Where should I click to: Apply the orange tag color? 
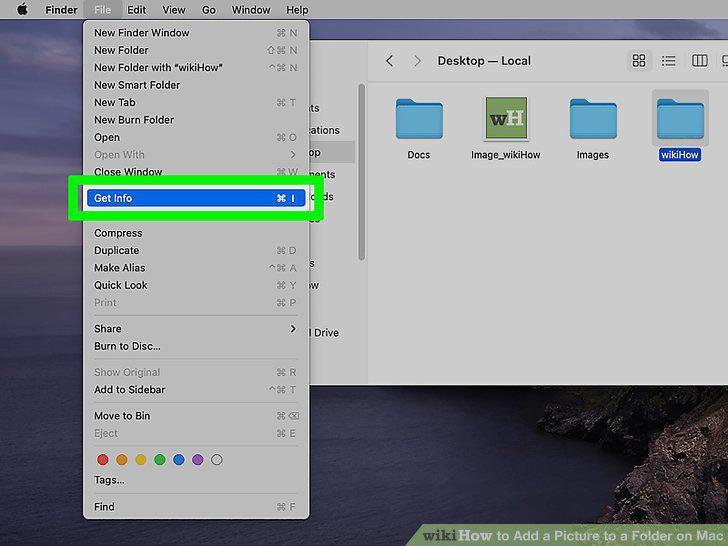pyautogui.click(x=122, y=460)
